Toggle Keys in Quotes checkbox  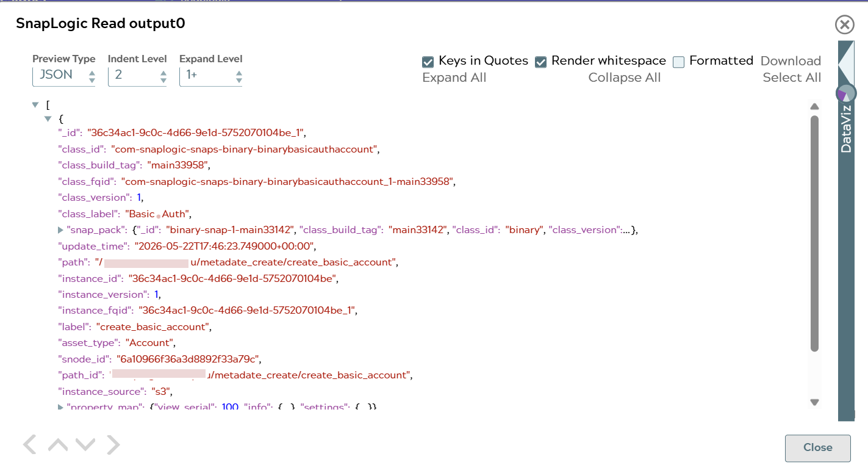tap(428, 62)
